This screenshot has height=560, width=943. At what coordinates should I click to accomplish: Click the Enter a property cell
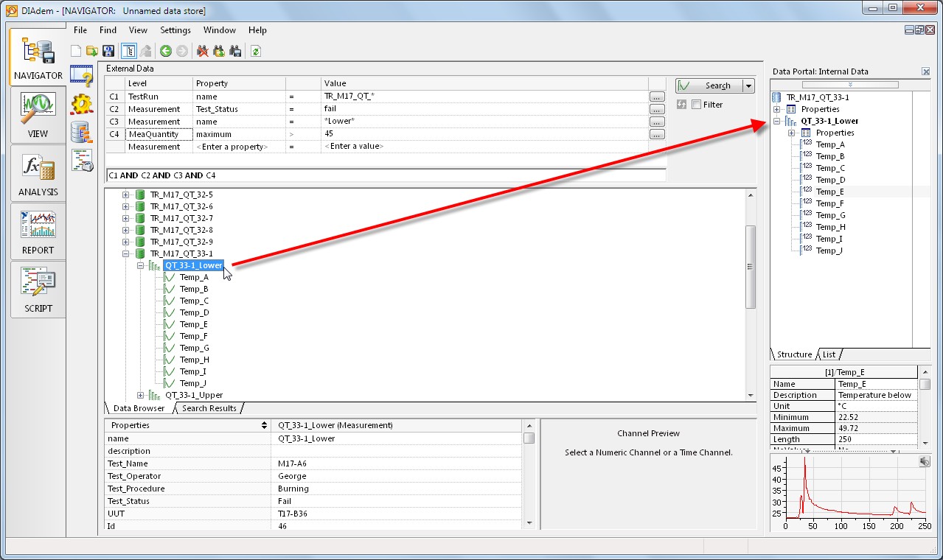click(239, 147)
